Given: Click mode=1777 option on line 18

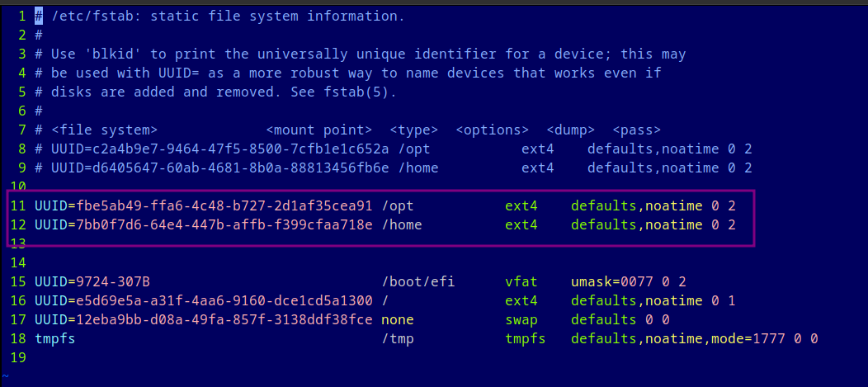Looking at the screenshot, I should click(748, 338).
